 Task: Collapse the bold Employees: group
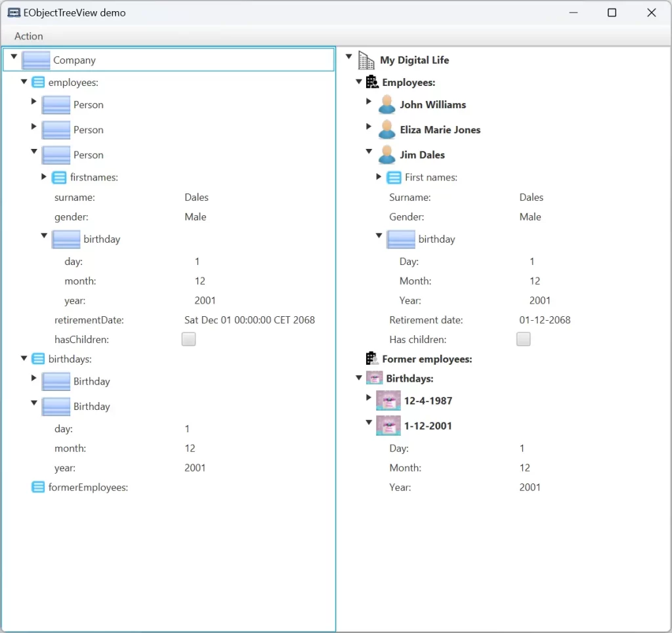pos(359,81)
